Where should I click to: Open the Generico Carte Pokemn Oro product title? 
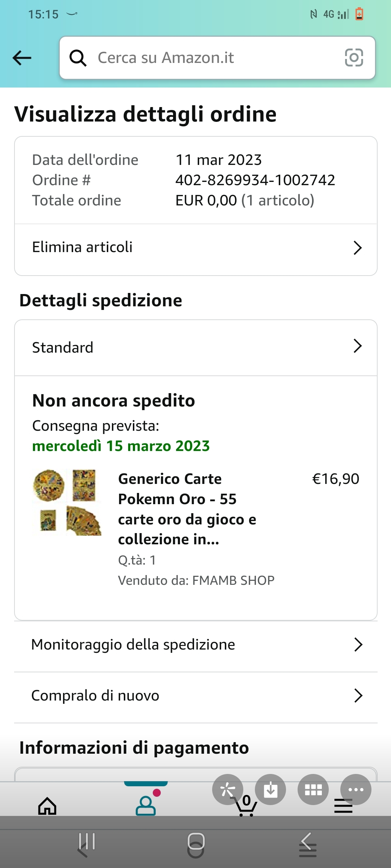click(x=187, y=509)
